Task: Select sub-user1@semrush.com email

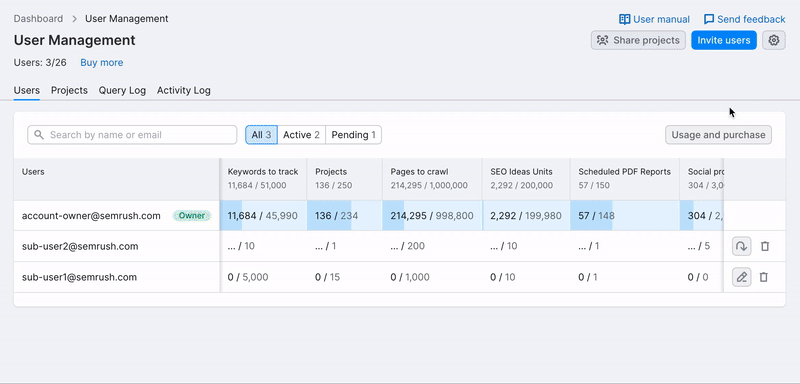Action: click(80, 277)
